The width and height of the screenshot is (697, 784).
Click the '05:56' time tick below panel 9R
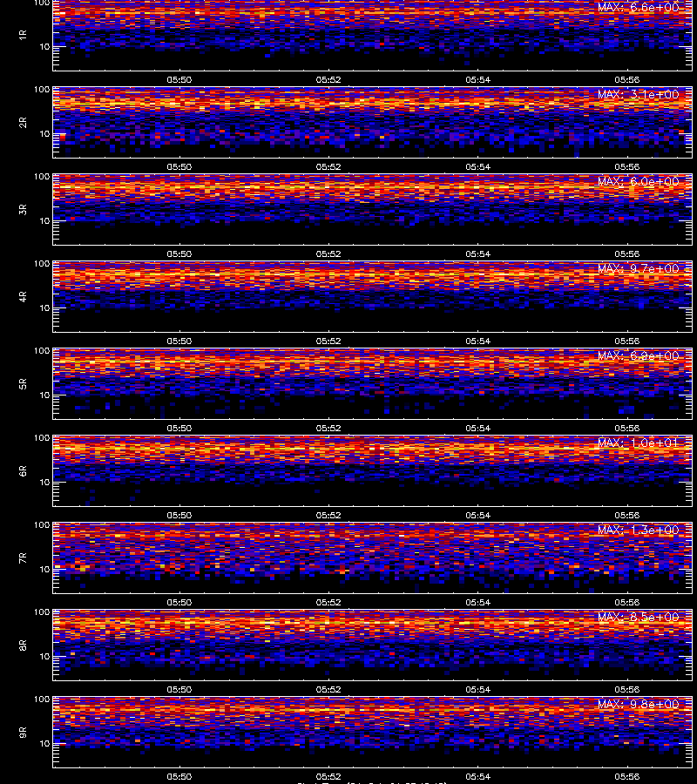[627, 776]
